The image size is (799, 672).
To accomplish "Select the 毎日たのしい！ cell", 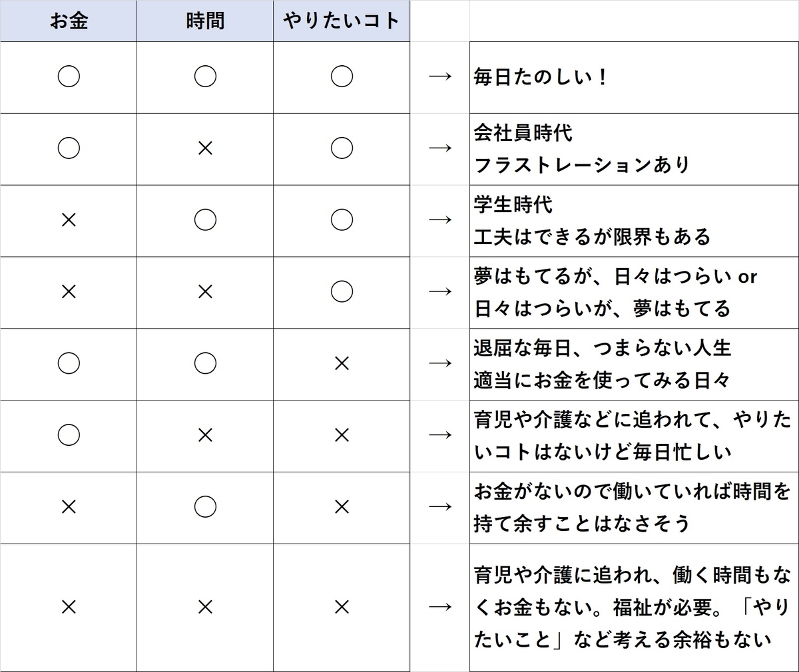I will [x=634, y=77].
